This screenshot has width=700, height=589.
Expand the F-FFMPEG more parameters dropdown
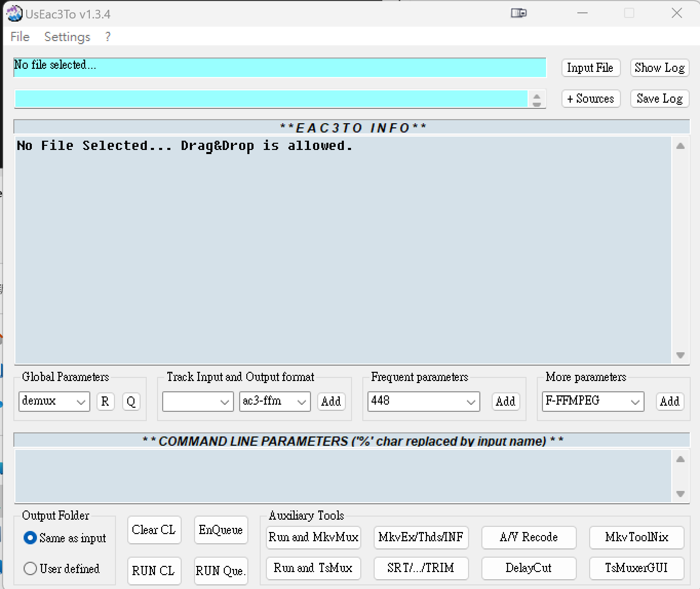(x=635, y=402)
